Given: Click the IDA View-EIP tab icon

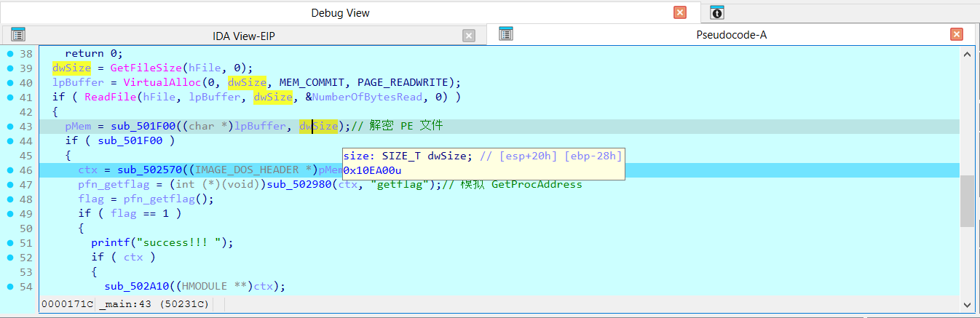Looking at the screenshot, I should pyautogui.click(x=18, y=34).
